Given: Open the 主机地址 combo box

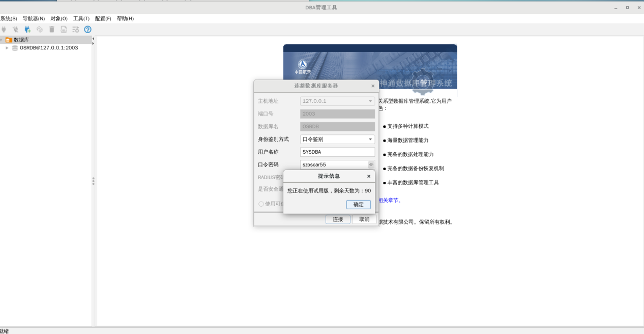Looking at the screenshot, I should 337,101.
